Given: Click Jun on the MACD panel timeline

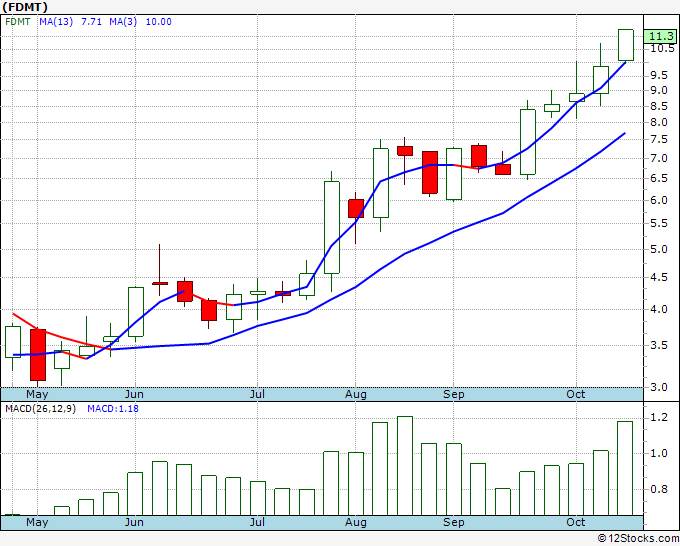Looking at the screenshot, I should coord(134,522).
